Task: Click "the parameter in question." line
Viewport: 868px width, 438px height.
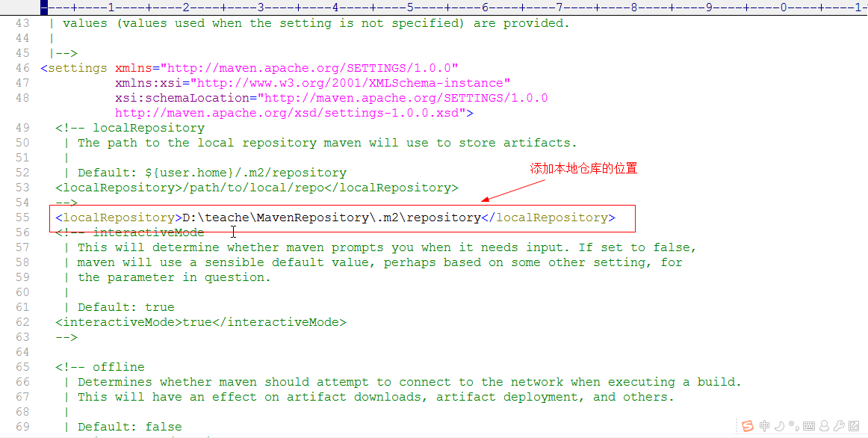Action: click(174, 277)
